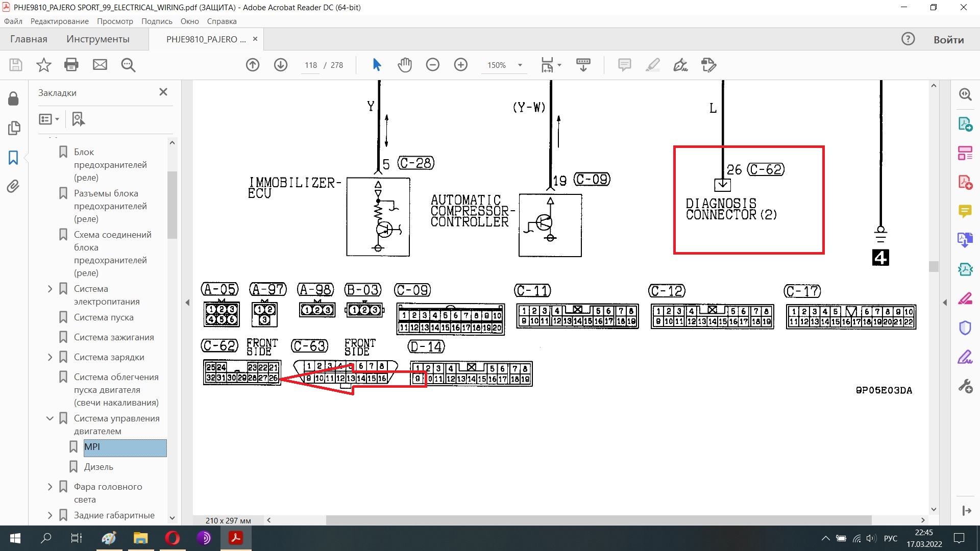The width and height of the screenshot is (980, 551).
Task: Open the Редактирование menu
Action: (60, 21)
